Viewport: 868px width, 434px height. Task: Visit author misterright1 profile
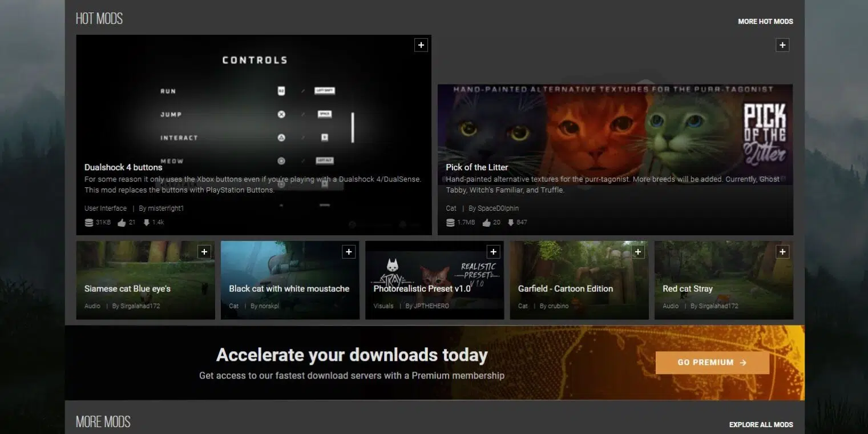tap(166, 208)
